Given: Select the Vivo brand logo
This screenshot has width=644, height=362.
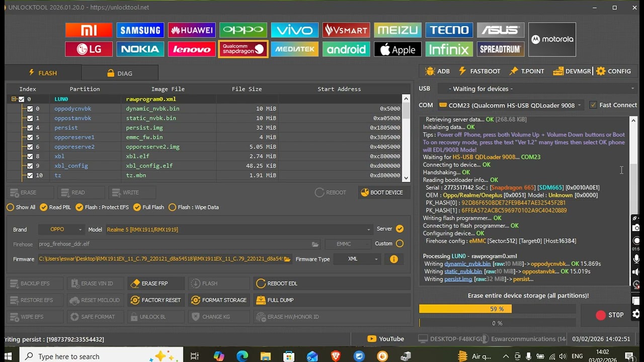Looking at the screenshot, I should 294,30.
